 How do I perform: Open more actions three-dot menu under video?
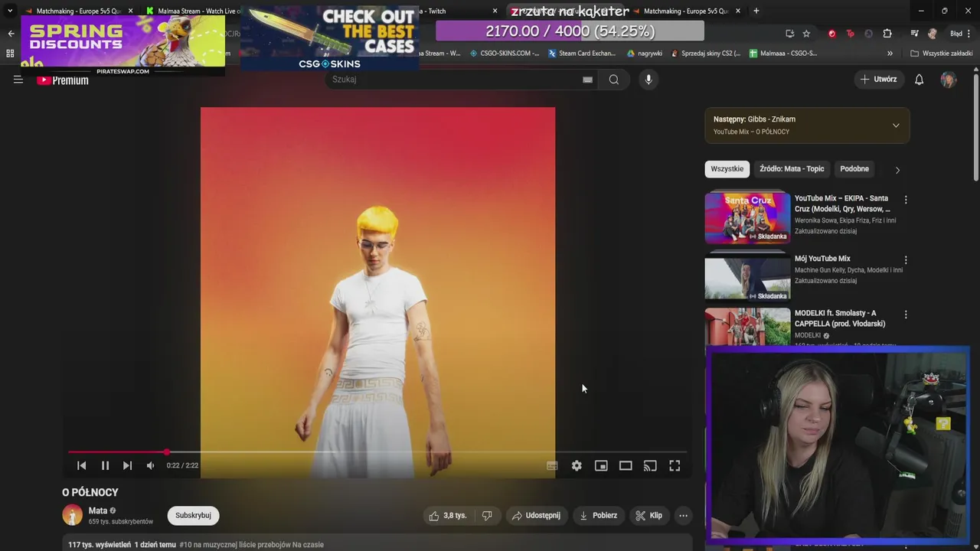coord(683,516)
